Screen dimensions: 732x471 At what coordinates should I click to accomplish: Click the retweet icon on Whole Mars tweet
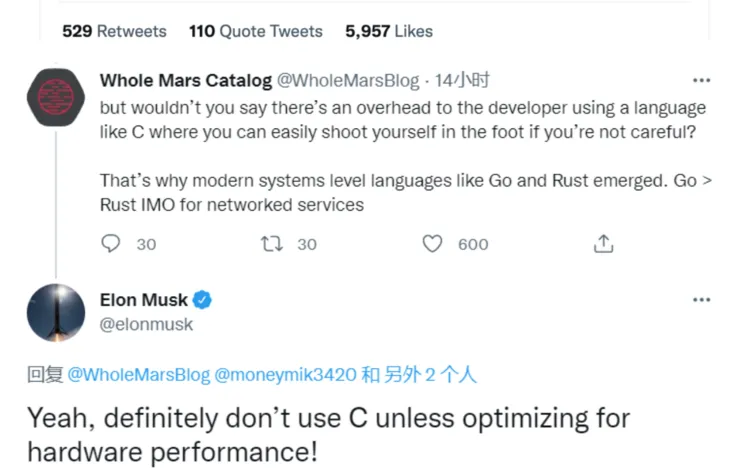coord(271,243)
